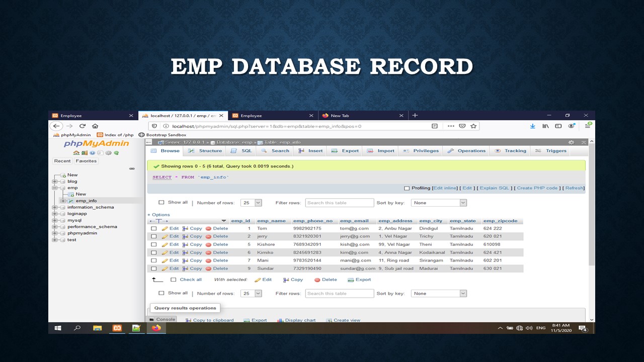This screenshot has height=362, width=644.
Task: Bookmark this page with the star icon
Action: 473,126
